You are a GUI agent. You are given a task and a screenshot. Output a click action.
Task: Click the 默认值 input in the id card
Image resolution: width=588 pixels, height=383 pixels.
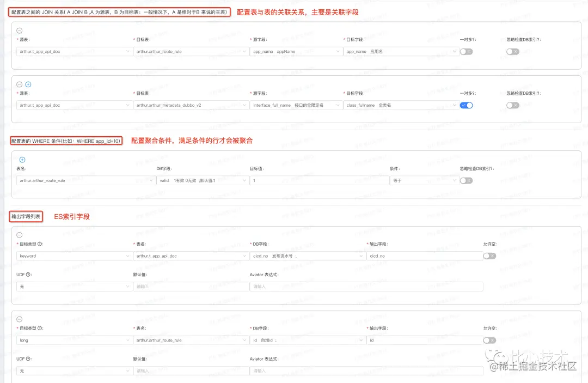pos(191,370)
